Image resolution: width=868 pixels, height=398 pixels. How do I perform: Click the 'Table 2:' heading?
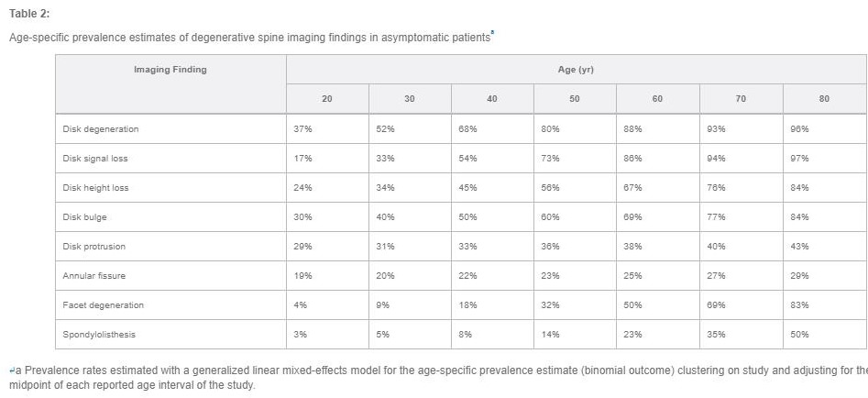point(29,15)
